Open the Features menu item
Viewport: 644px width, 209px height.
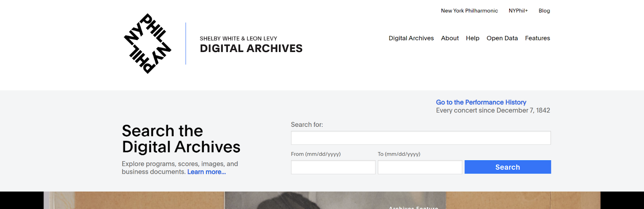click(537, 38)
